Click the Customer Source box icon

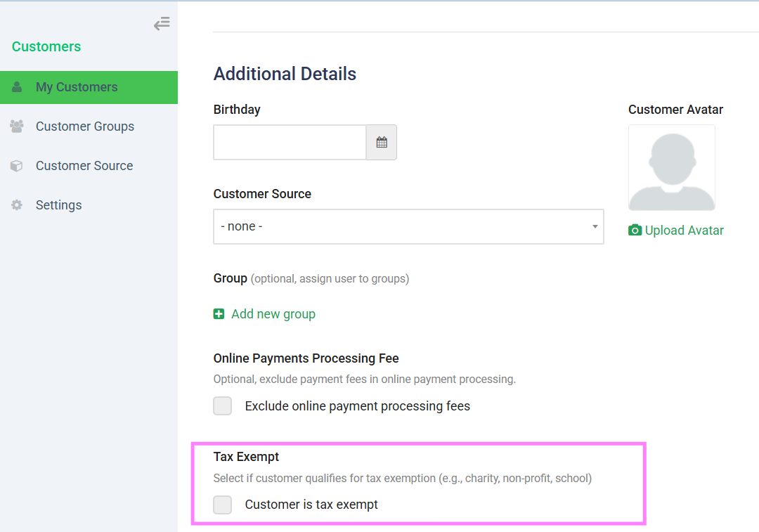[x=17, y=166]
